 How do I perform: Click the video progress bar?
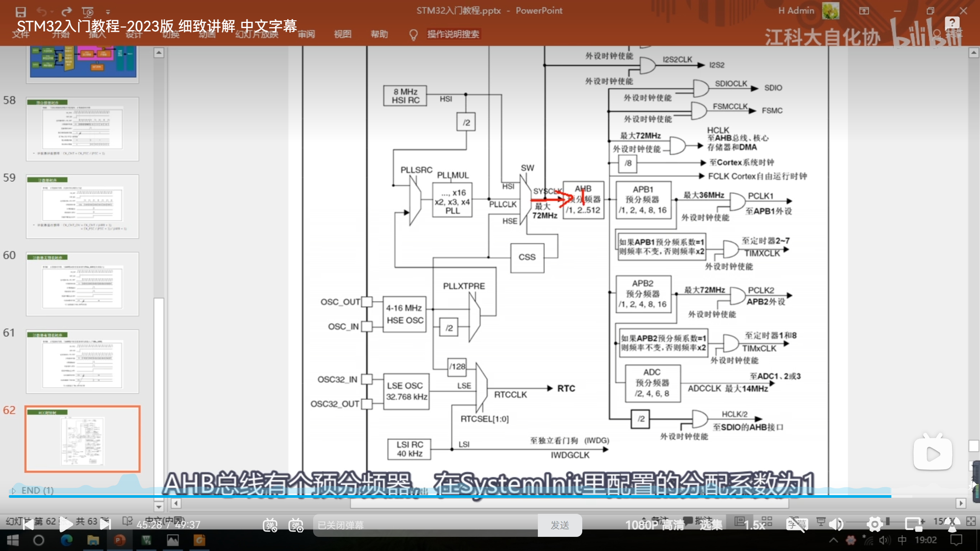459,496
